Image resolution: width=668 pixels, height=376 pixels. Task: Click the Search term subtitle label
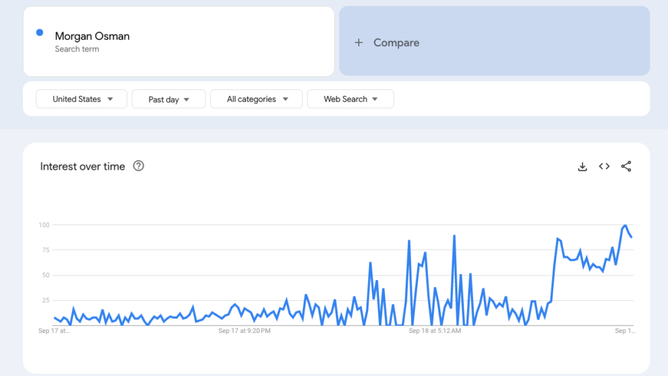(x=77, y=49)
